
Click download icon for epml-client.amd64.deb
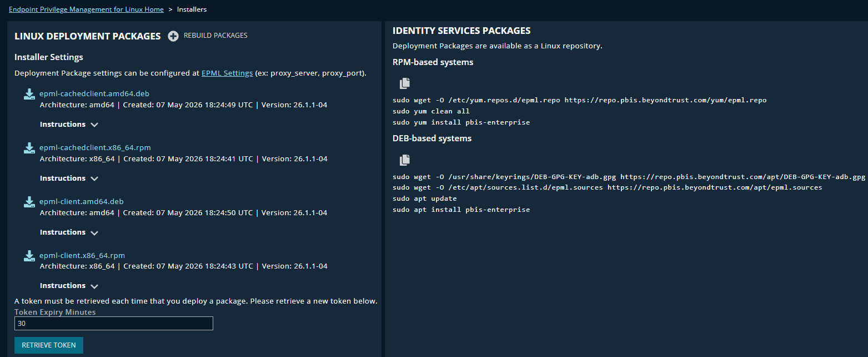[x=29, y=202]
